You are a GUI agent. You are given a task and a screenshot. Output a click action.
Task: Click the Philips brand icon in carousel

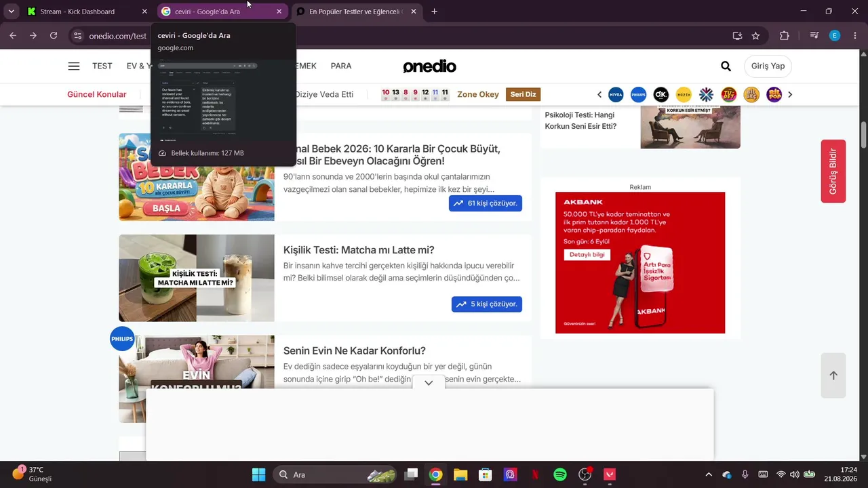pos(638,94)
